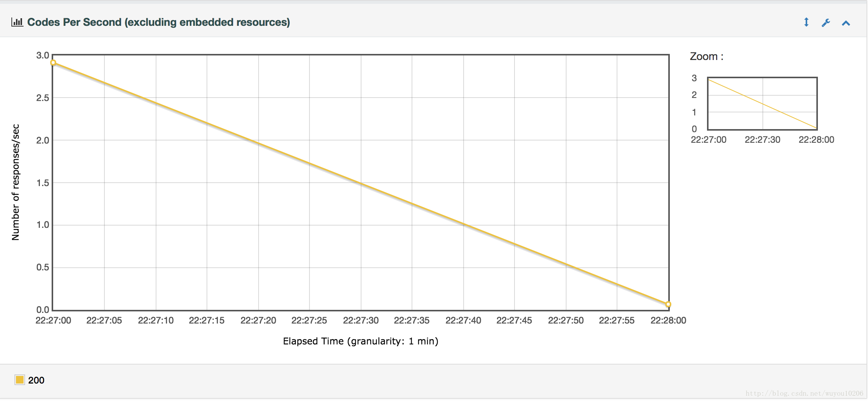The height and width of the screenshot is (401, 868).
Task: Click the 22:27:55 x-axis tick label
Action: click(617, 320)
